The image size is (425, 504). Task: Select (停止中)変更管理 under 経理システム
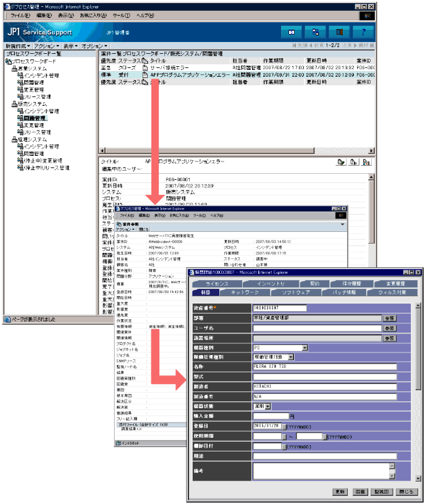tap(43, 160)
